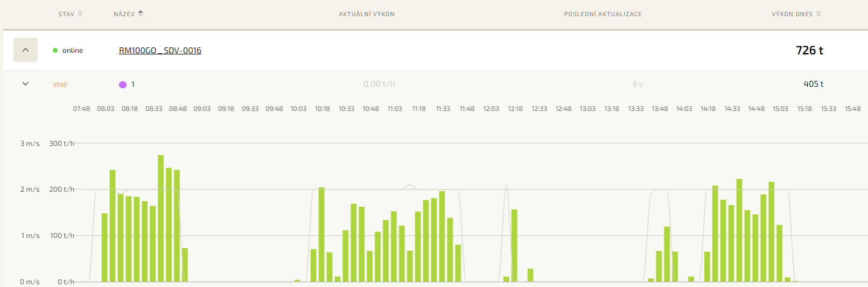Click the tallest green bar near 08:33
Viewport: 868px width, 287px height.
pos(161,218)
